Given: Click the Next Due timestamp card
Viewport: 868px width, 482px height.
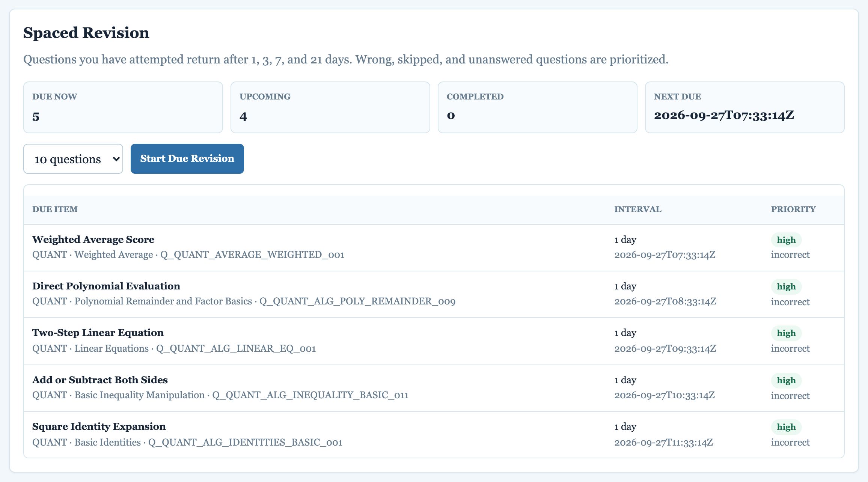Looking at the screenshot, I should pyautogui.click(x=745, y=107).
